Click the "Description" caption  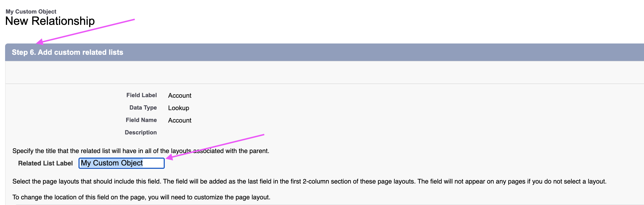point(141,132)
